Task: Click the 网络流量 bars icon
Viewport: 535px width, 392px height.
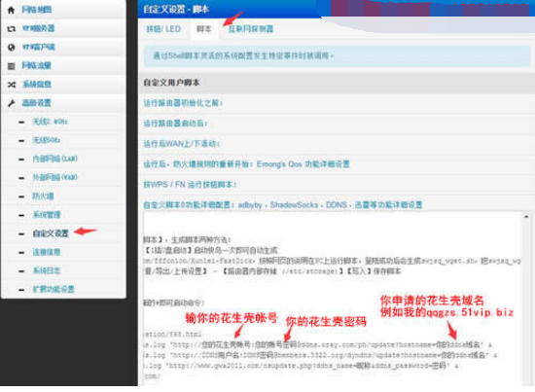Action: [12, 66]
